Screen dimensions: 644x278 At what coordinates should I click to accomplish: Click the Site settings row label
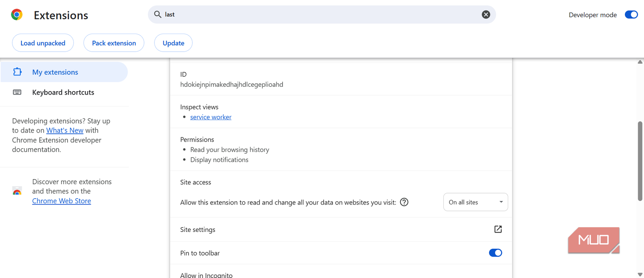(198, 230)
